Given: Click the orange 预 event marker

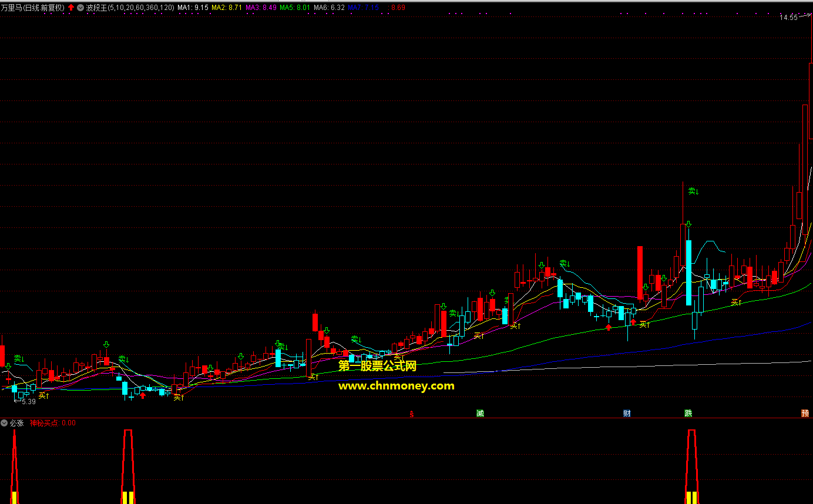Looking at the screenshot, I should point(805,414).
